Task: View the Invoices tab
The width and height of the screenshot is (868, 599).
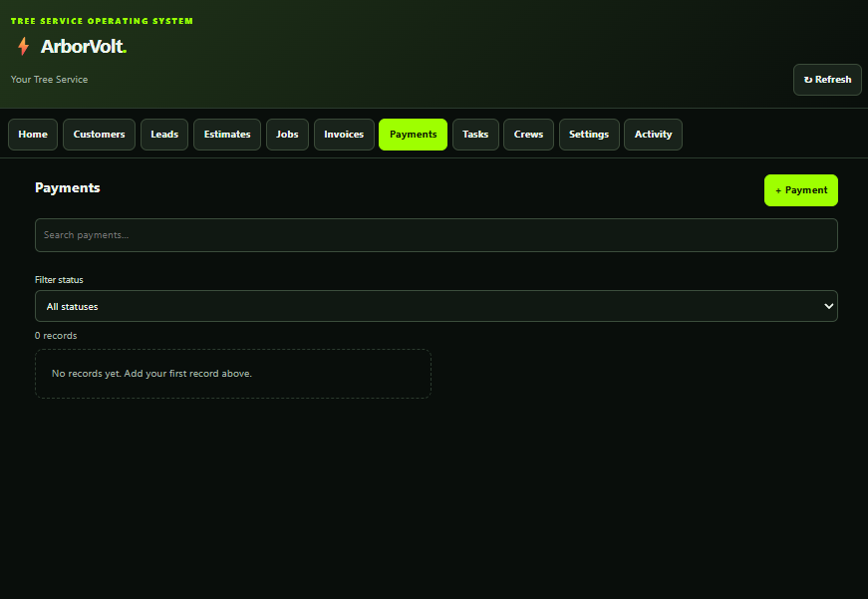Action: click(344, 135)
